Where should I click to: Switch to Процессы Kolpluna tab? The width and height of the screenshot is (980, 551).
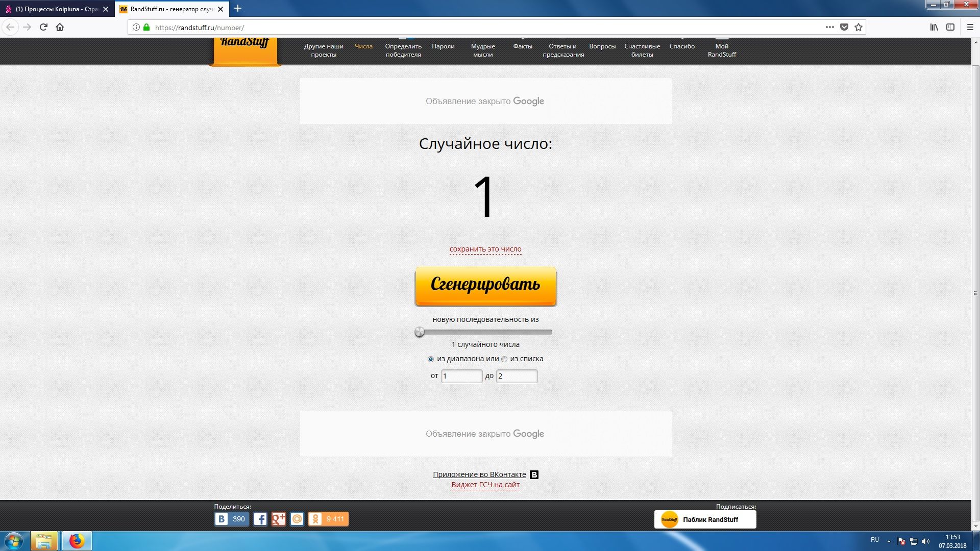pos(56,9)
